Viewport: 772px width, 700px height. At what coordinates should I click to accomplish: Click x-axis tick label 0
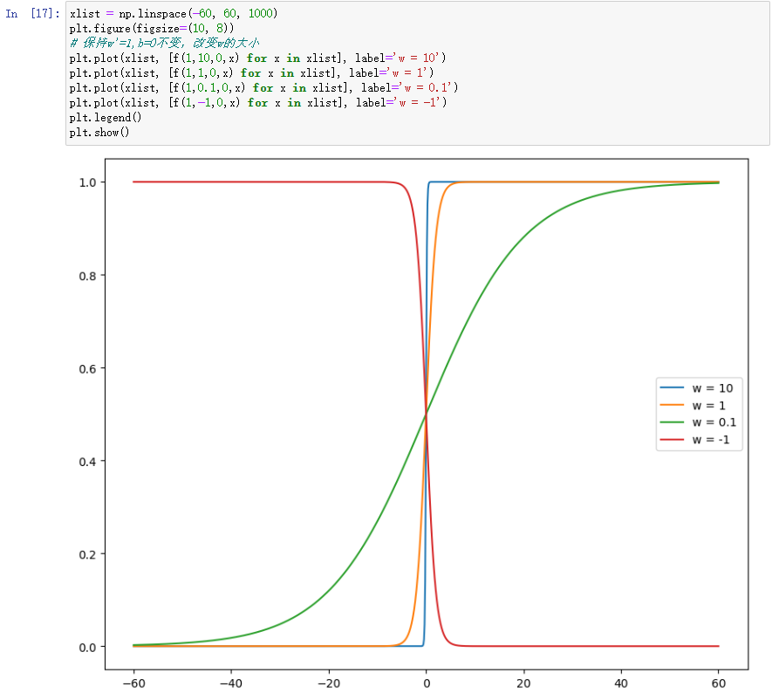click(x=427, y=683)
